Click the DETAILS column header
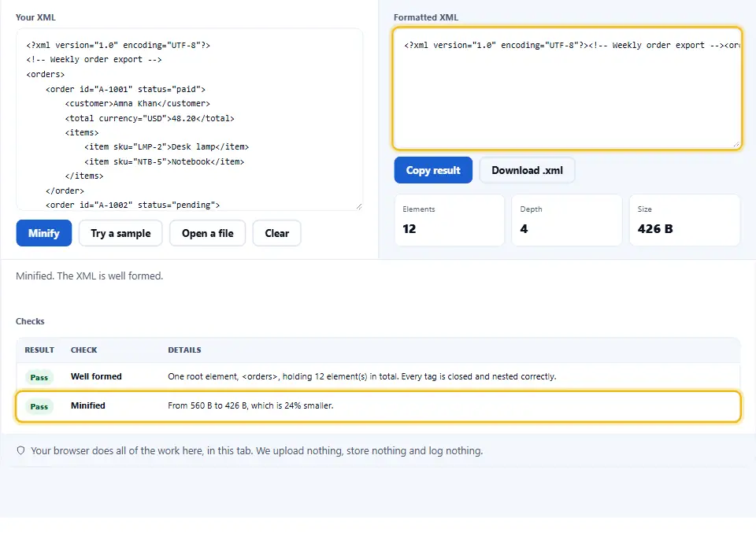 pyautogui.click(x=184, y=350)
